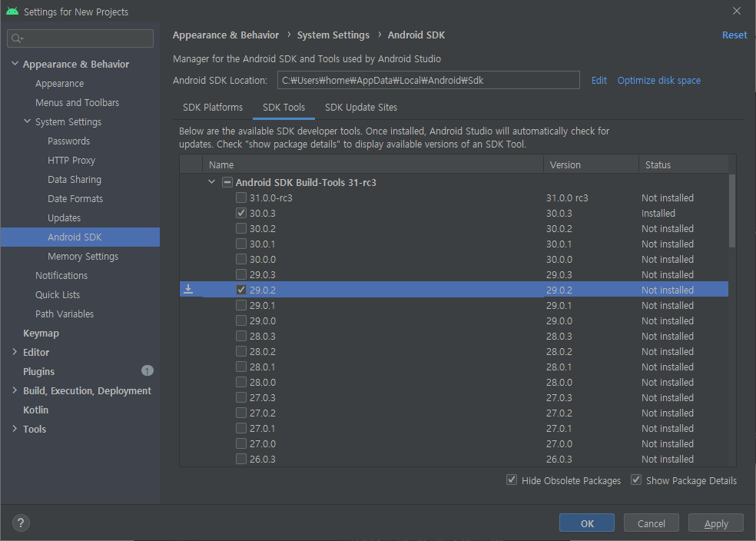Click the Optimize disk space link

(658, 80)
